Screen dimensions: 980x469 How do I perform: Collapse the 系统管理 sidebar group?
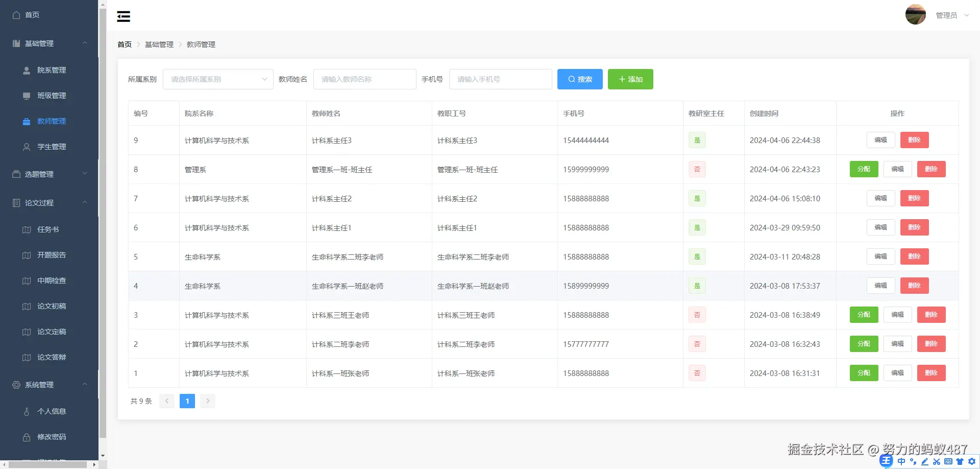pyautogui.click(x=85, y=384)
